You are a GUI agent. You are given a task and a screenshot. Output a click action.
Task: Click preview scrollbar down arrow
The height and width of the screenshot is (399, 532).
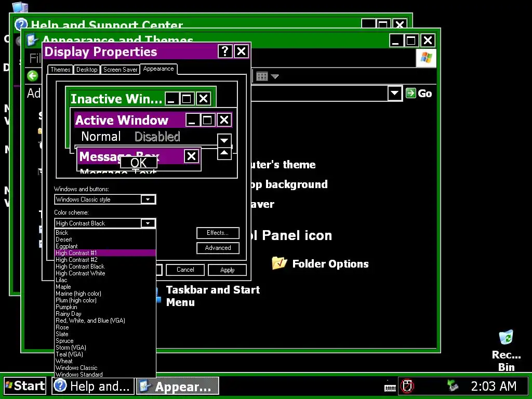tap(224, 140)
